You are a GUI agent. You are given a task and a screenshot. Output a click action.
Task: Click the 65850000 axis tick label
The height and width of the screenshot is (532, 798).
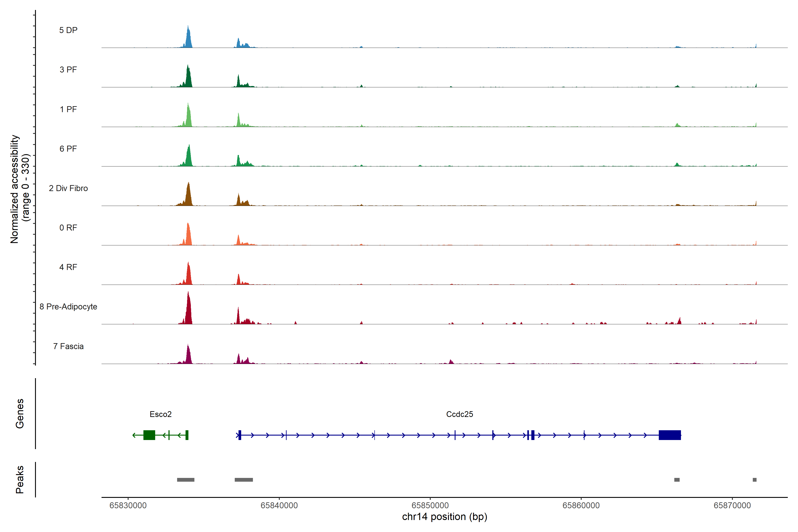(x=430, y=505)
